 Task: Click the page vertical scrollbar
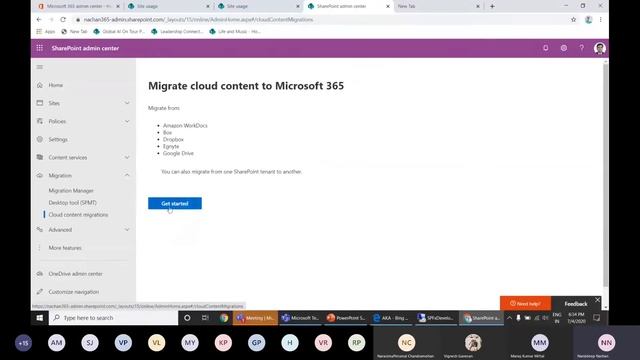(x=606, y=176)
